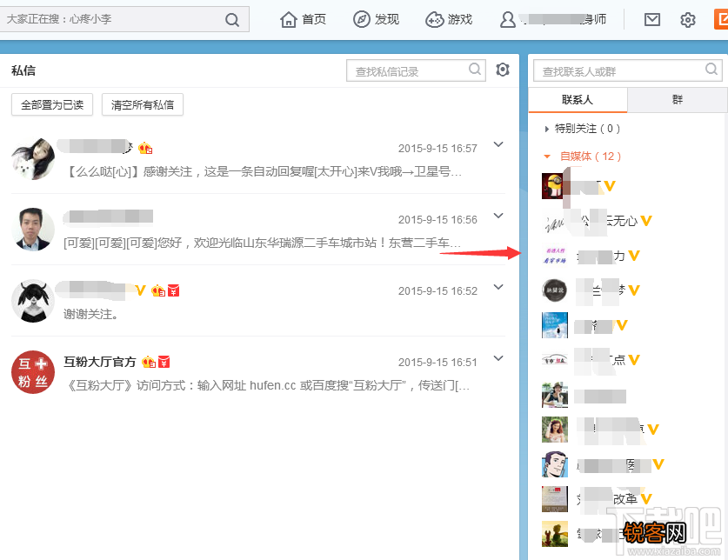Screen dimensions: 728x560
Task: Click timestamp 2015-9-15 16:51
Action: 437,363
